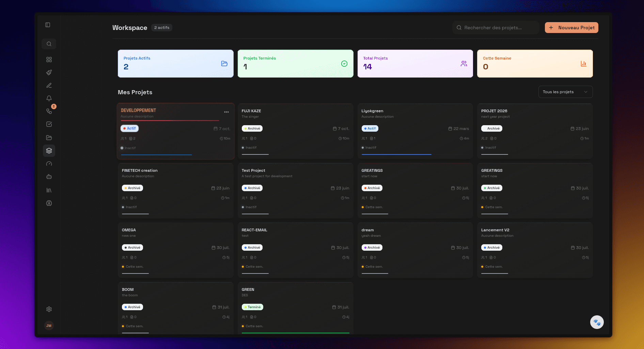Open the gauge speedometer icon in sidebar
This screenshot has width=644, height=349.
click(x=49, y=164)
